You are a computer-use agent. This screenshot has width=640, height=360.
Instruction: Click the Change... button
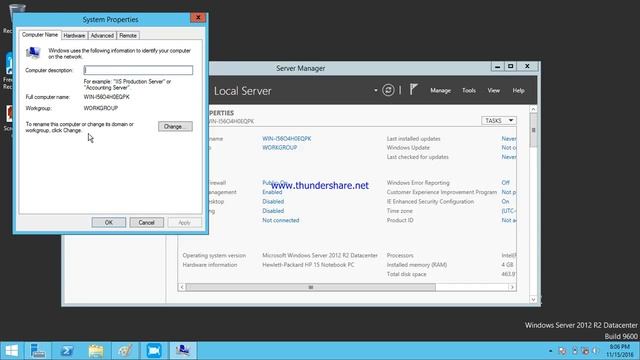[x=175, y=127]
